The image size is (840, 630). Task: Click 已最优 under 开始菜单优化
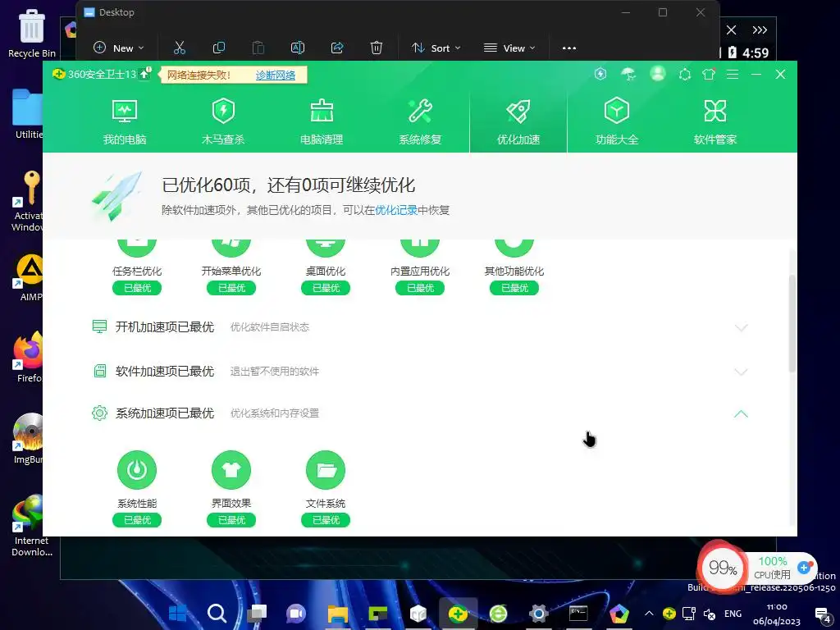[x=231, y=288]
